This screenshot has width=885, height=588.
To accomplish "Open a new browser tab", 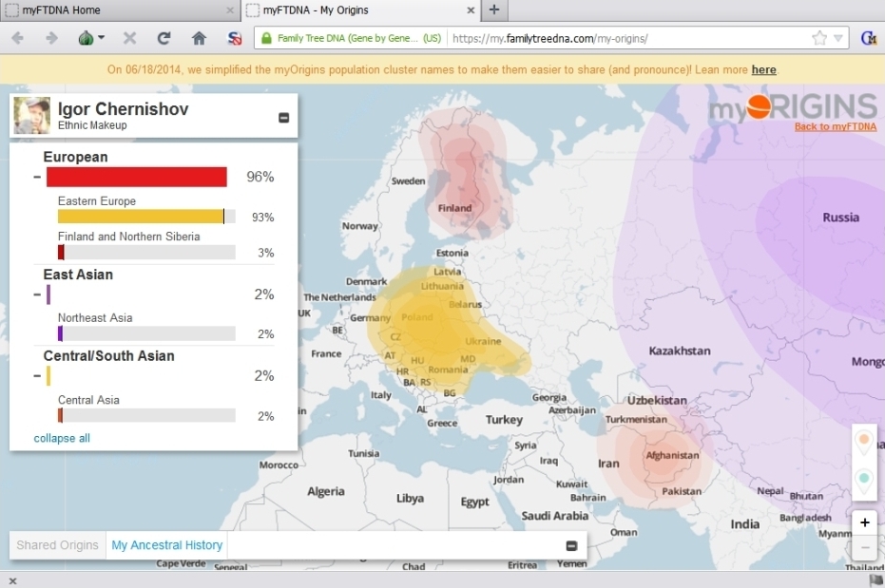I will point(494,9).
